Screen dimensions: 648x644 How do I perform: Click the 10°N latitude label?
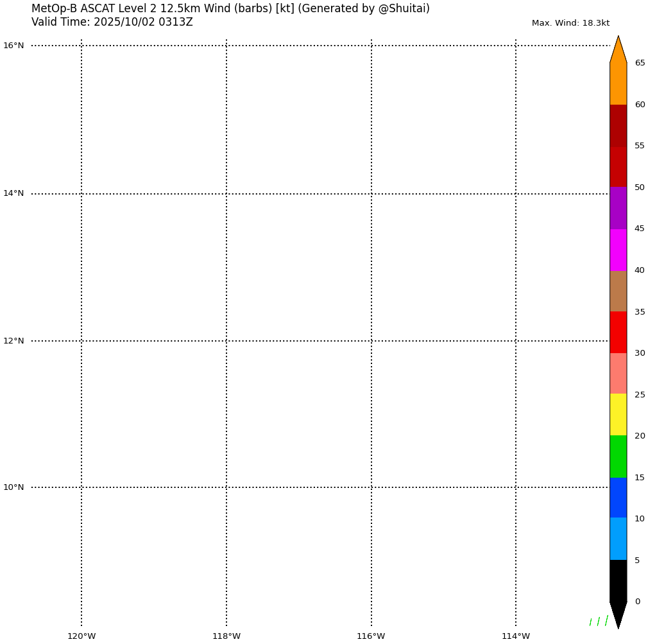pyautogui.click(x=13, y=487)
